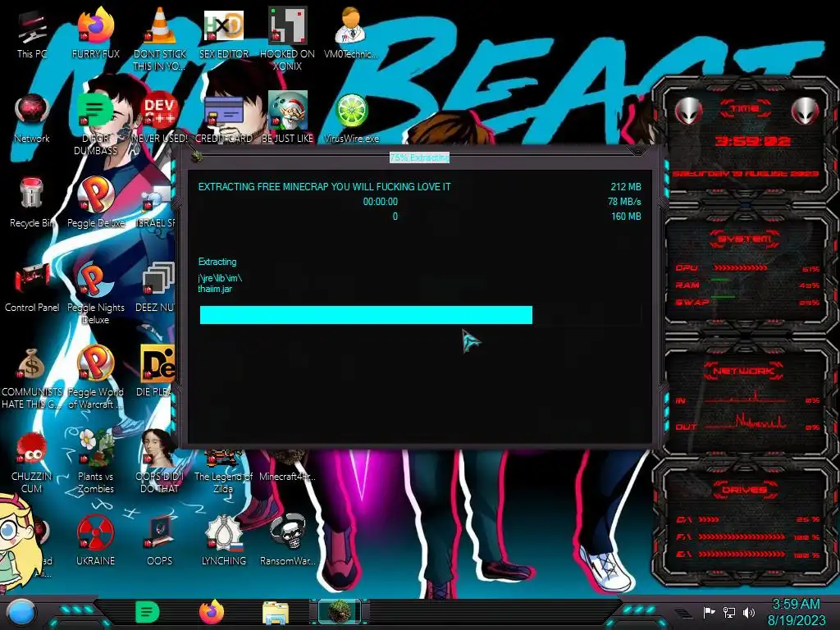Viewport: 840px width, 630px height.
Task: Click the CPU usage meter bar
Action: [x=741, y=267]
